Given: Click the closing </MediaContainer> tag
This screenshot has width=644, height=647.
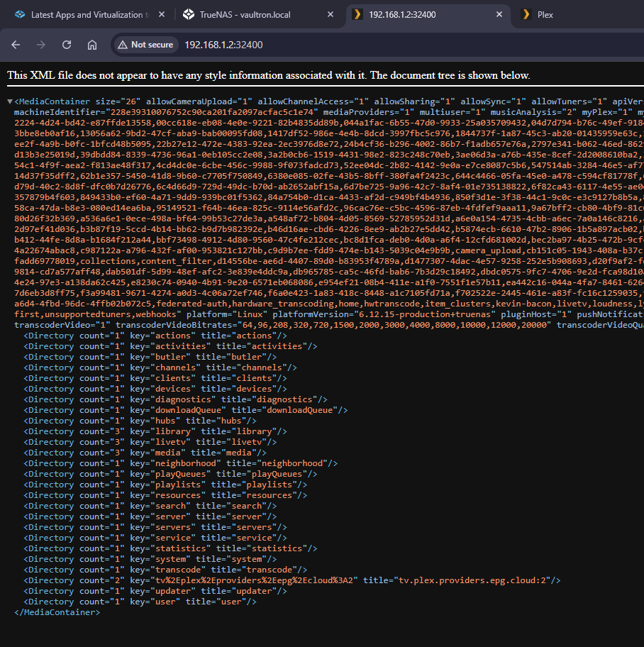Looking at the screenshot, I should 57,613.
